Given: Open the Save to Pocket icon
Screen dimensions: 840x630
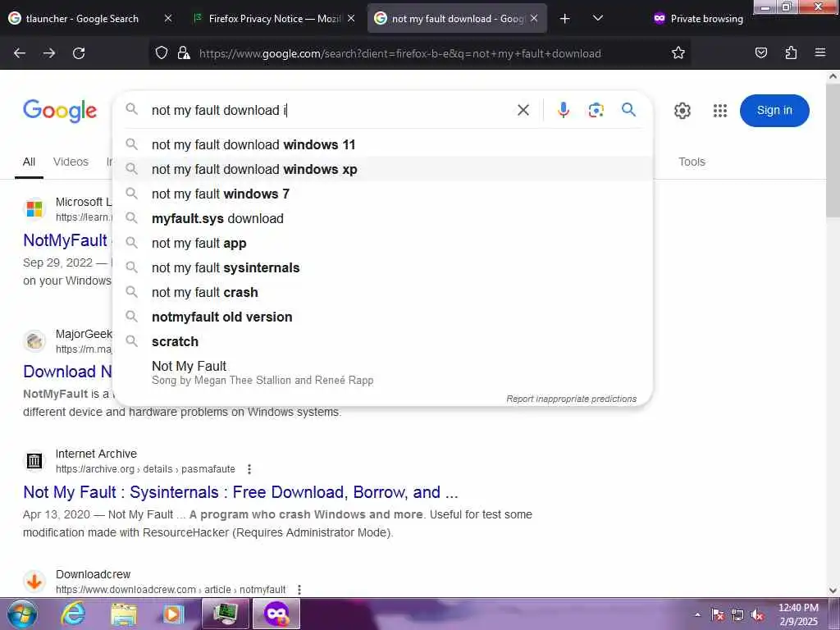Looking at the screenshot, I should coord(761,53).
